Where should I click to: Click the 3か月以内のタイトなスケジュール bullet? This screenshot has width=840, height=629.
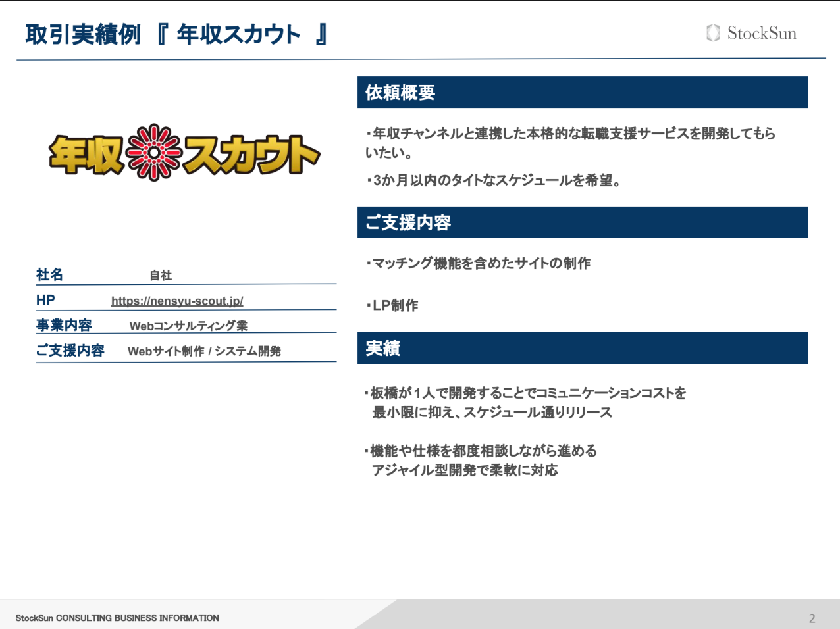pos(494,180)
